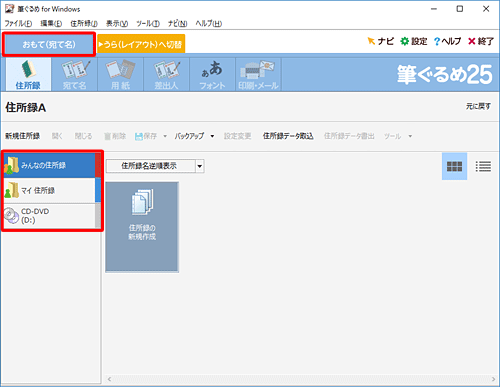Click 開く in address book toolbar
Viewport: 500px width, 387px height.
(57, 136)
